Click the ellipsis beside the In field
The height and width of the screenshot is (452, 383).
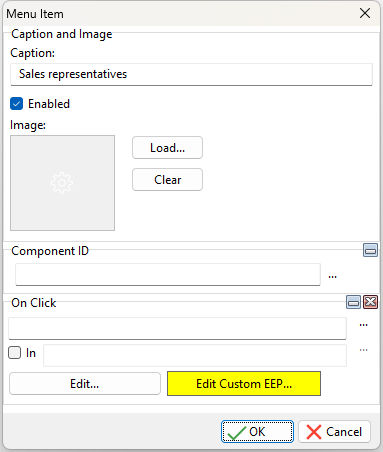[363, 350]
